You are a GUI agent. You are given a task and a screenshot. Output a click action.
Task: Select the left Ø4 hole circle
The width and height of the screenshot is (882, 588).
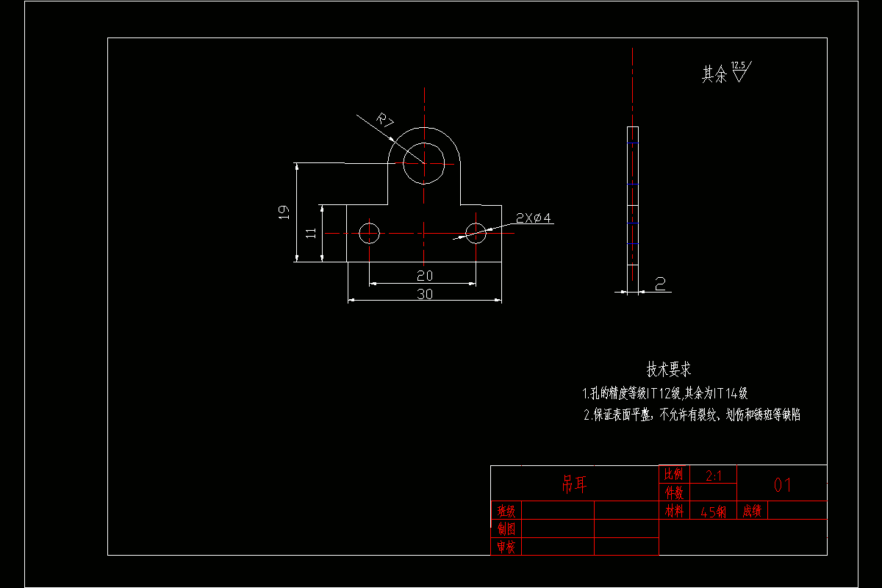pyautogui.click(x=370, y=234)
